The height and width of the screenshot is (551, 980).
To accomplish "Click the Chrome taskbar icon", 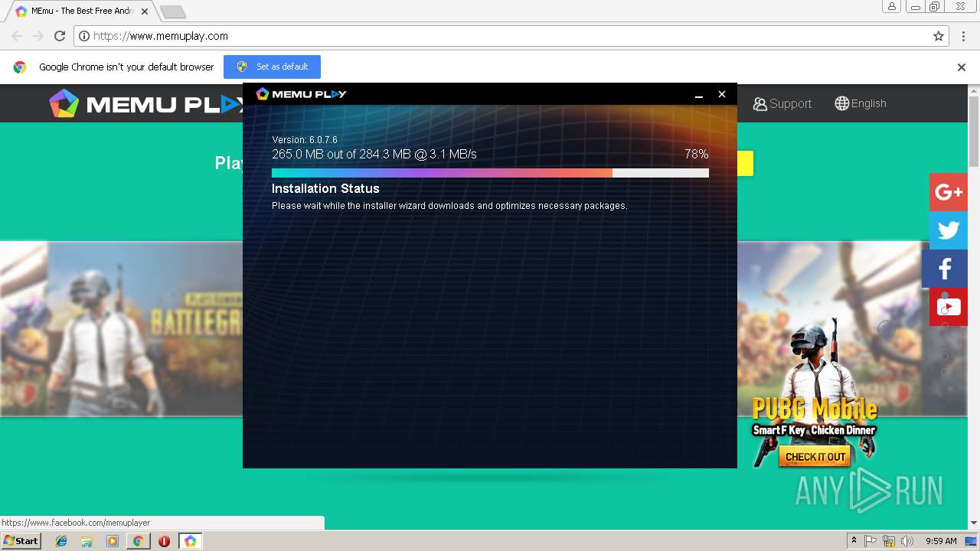I will point(138,541).
